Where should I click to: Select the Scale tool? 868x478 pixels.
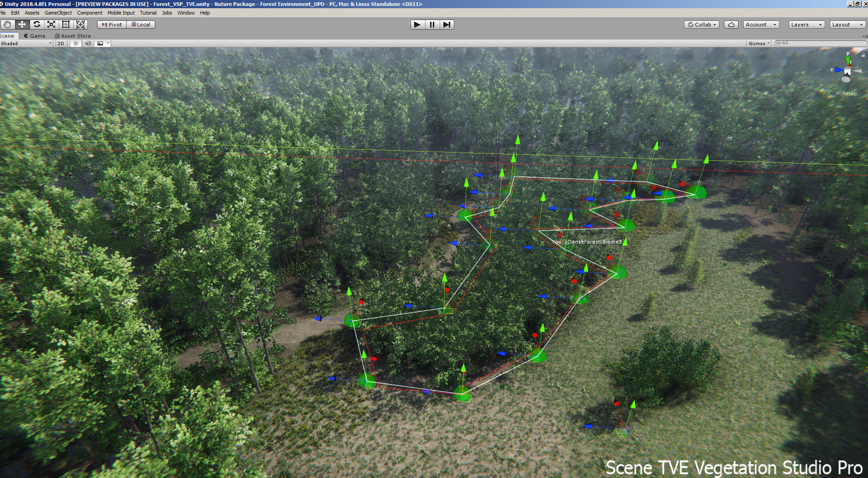(x=51, y=25)
